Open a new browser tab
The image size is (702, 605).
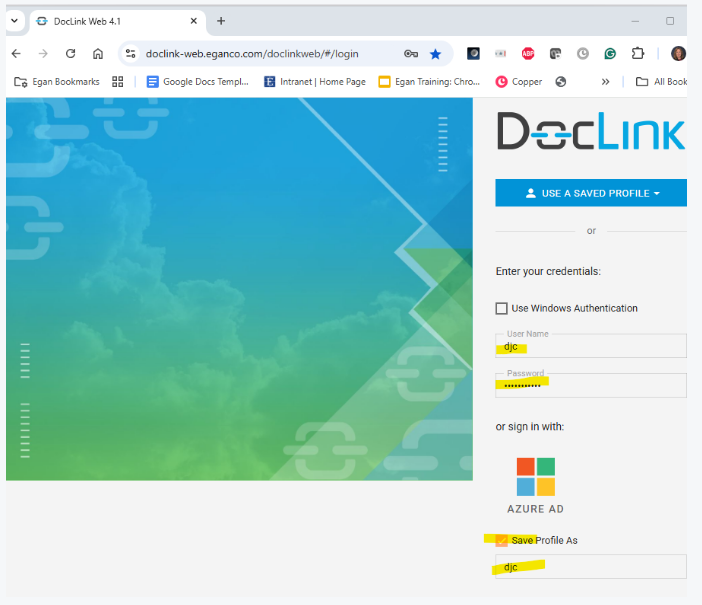coord(221,21)
